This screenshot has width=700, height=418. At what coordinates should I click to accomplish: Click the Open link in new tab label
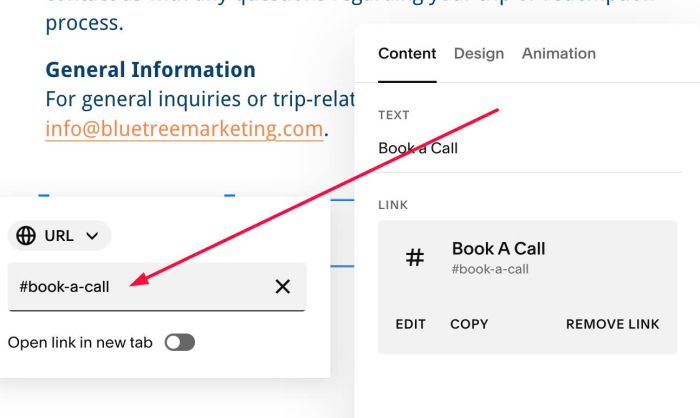tap(80, 343)
